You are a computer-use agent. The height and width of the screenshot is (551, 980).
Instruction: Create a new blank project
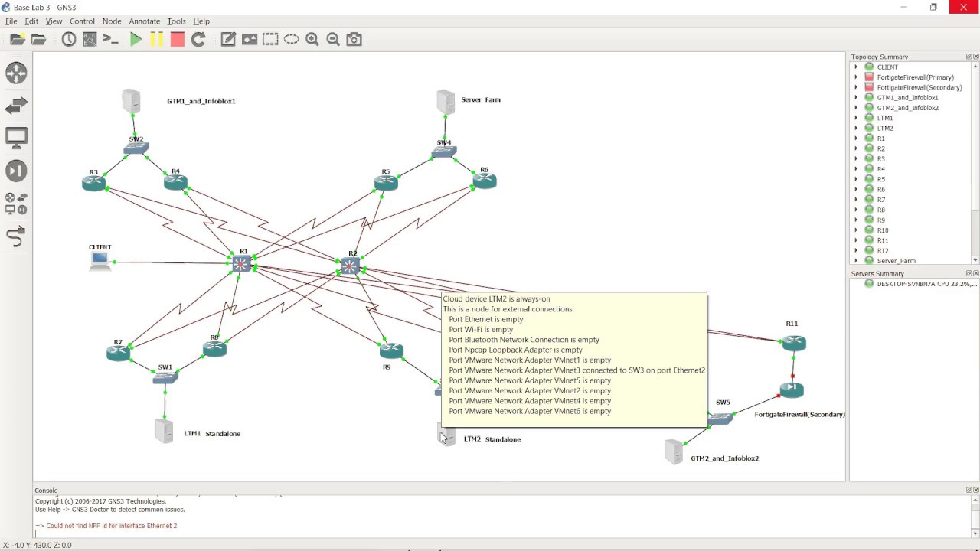(x=17, y=39)
